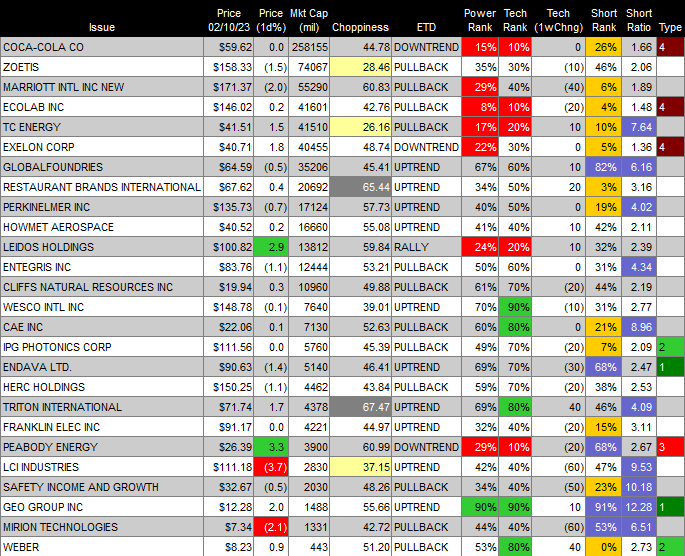The image size is (685, 556).
Task: Select the ZOETIS issue name
Action: [x=21, y=67]
